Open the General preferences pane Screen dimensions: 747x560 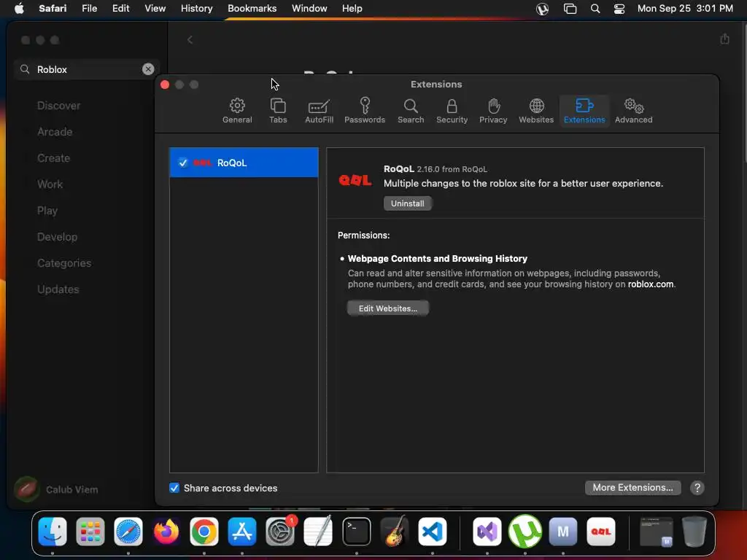coord(237,111)
